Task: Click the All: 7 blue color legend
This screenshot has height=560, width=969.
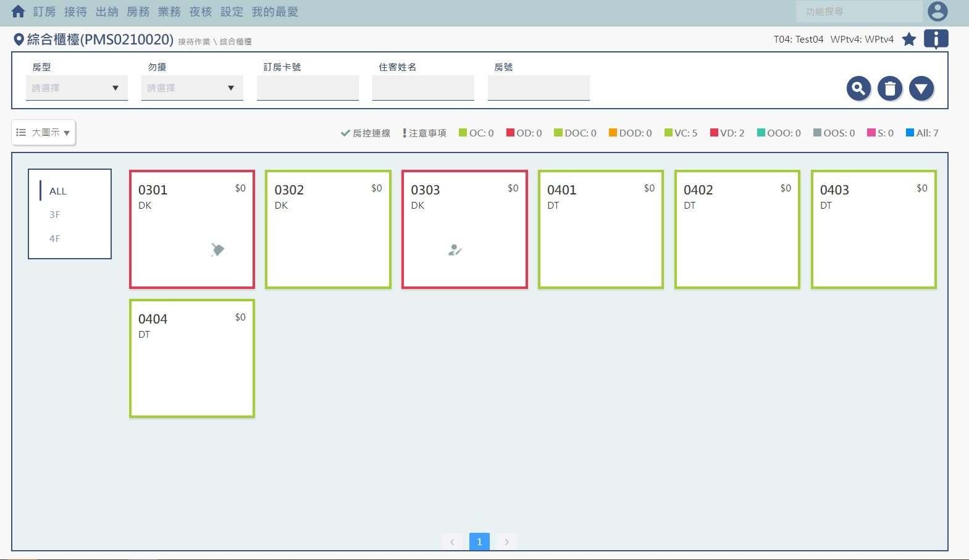Action: click(921, 133)
